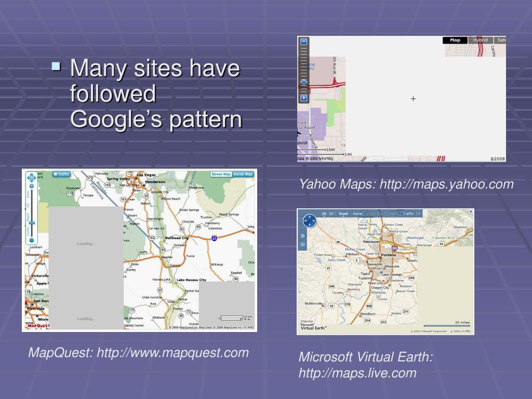The height and width of the screenshot is (399, 532).
Task: Click the slide heading about Google's pattern
Action: click(156, 94)
